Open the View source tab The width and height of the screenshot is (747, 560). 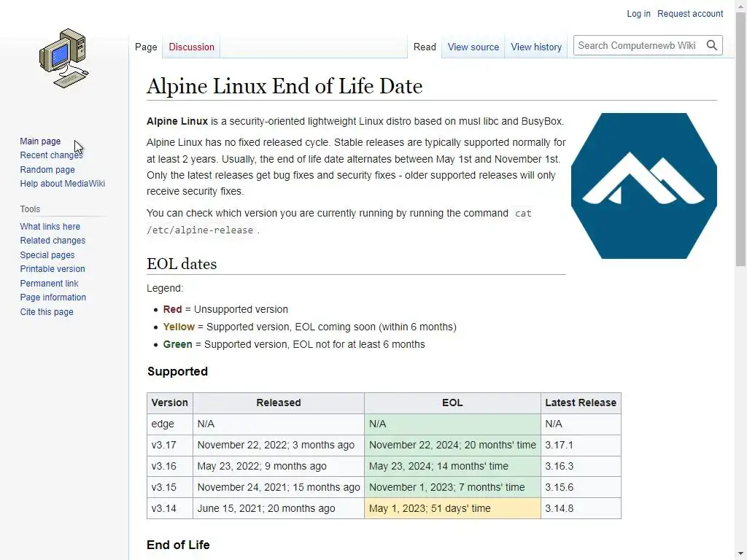[473, 47]
